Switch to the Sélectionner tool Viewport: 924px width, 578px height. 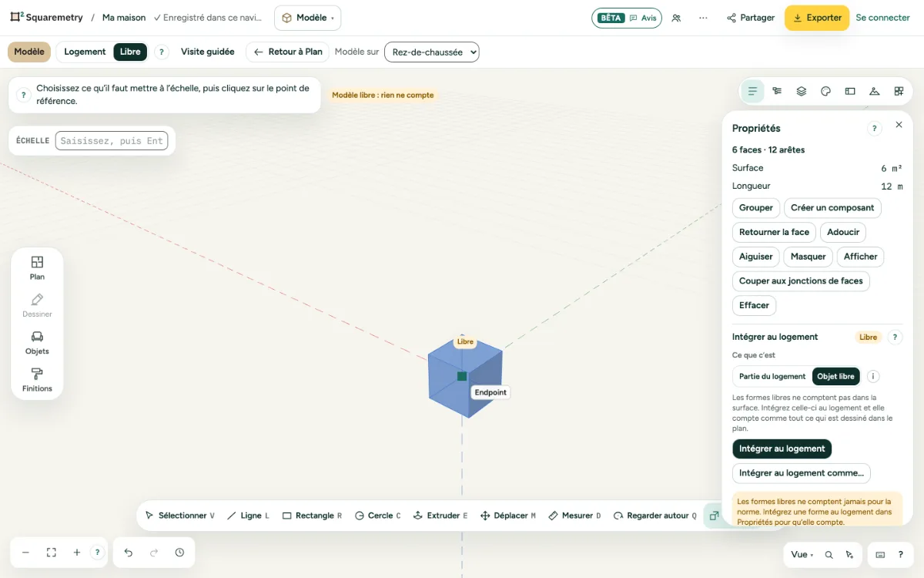(179, 516)
